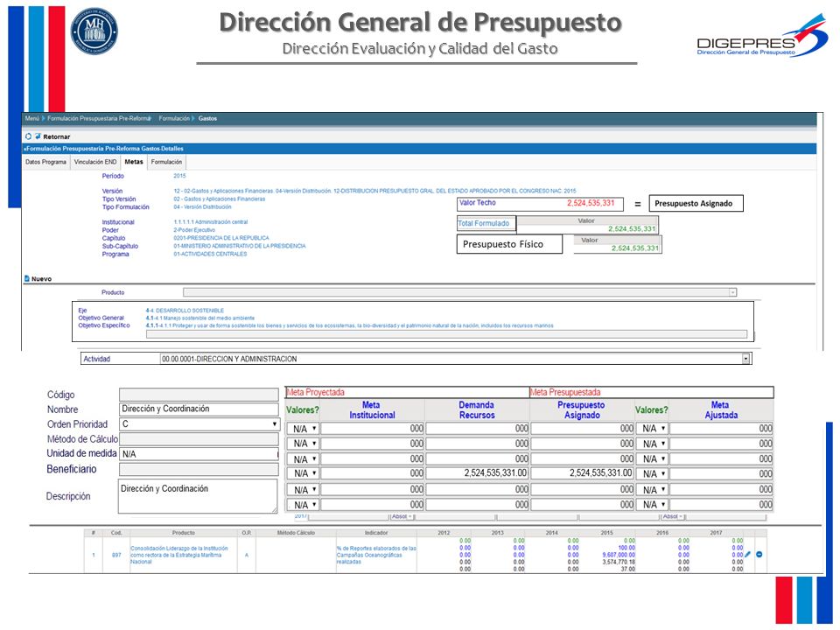Click product code 897 in the table
Image resolution: width=840 pixels, height=630 pixels.
point(116,555)
